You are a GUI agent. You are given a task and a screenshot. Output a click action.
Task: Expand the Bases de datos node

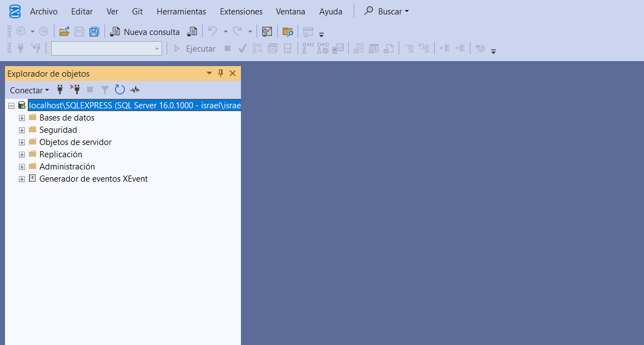click(x=22, y=118)
